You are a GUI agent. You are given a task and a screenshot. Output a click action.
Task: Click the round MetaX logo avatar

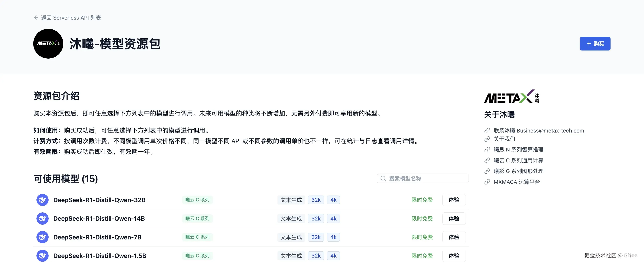(x=48, y=44)
